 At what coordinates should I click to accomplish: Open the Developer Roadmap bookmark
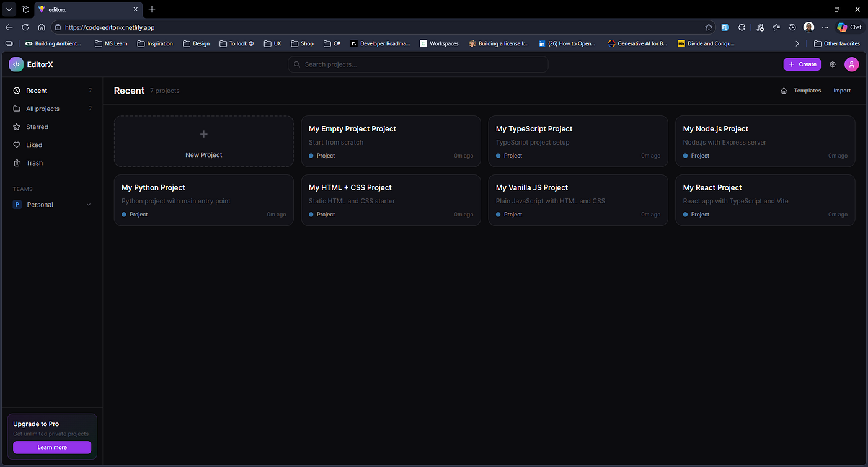pos(380,43)
